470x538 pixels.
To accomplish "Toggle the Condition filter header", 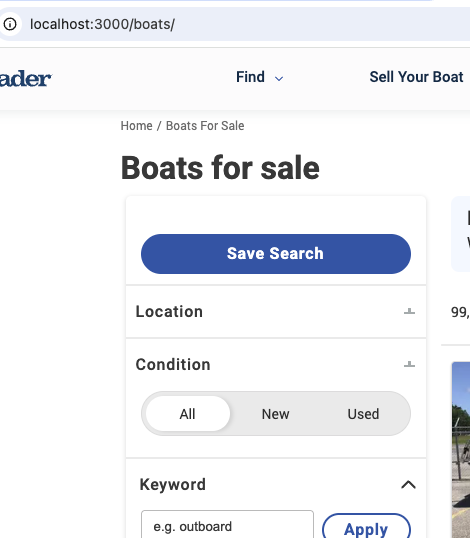I will pyautogui.click(x=276, y=364).
